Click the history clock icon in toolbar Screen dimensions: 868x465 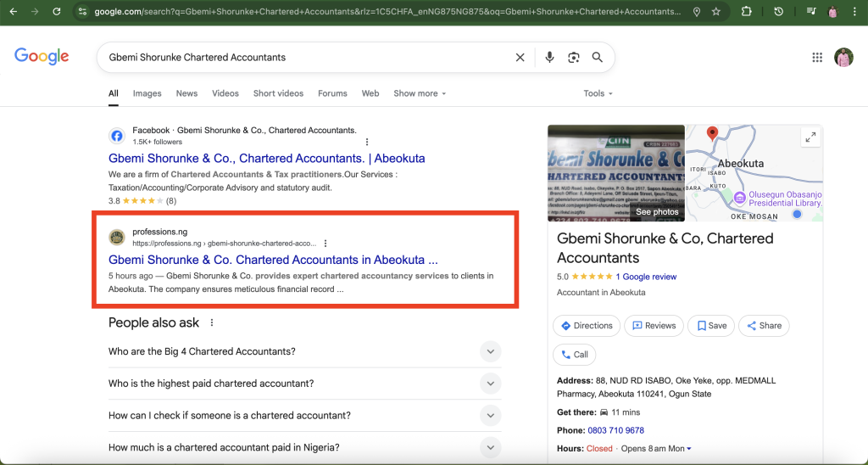click(779, 11)
